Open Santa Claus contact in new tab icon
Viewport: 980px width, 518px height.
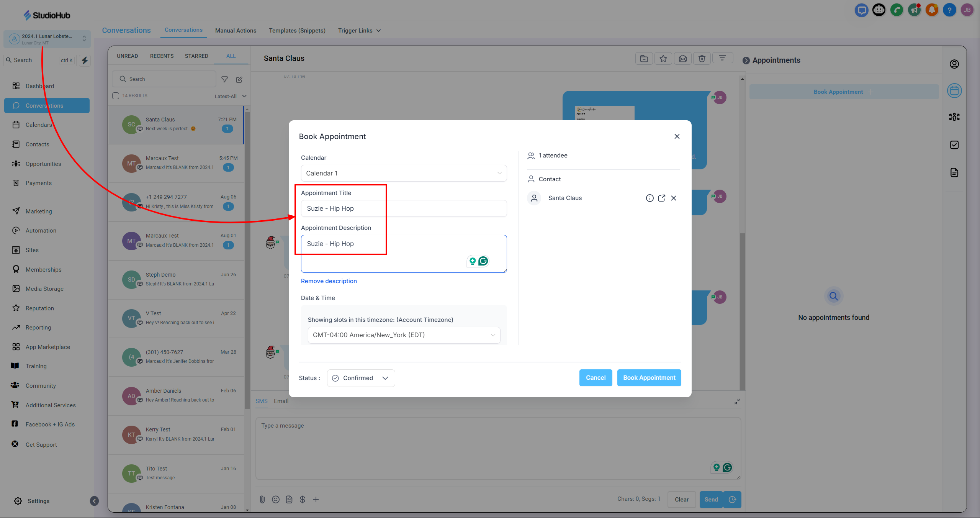(661, 198)
